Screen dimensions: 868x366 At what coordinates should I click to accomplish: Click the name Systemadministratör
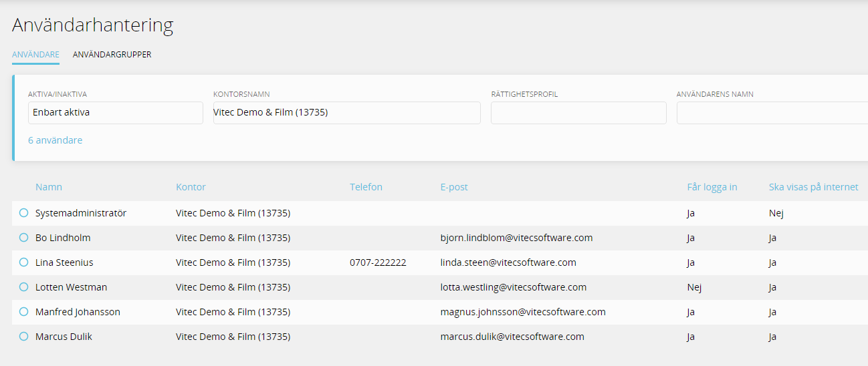(x=81, y=213)
